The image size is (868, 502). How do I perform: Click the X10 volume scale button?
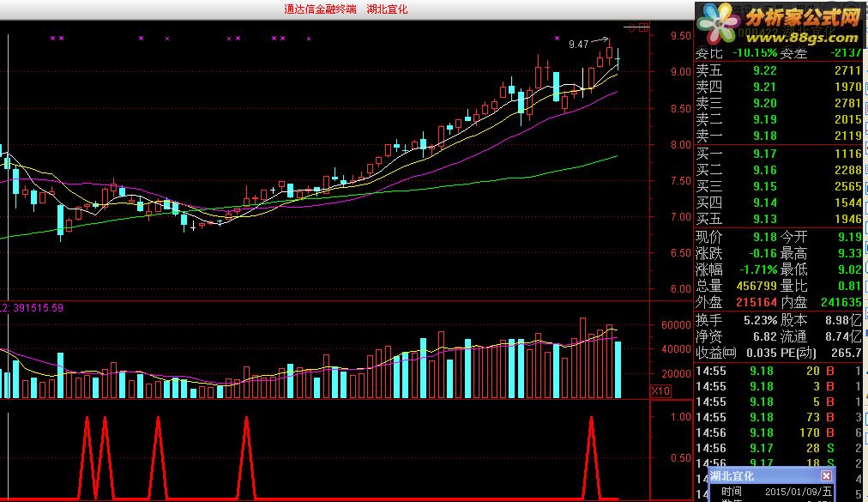point(660,391)
